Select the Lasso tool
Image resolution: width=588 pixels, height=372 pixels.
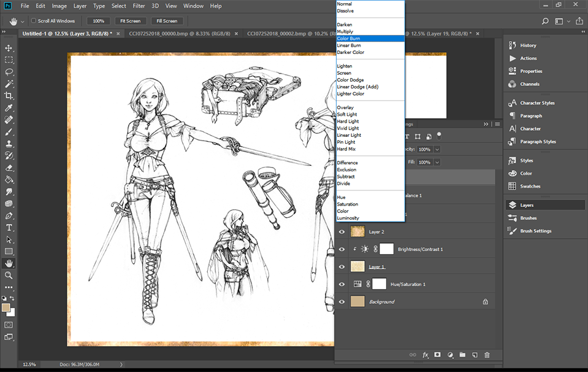click(x=9, y=72)
